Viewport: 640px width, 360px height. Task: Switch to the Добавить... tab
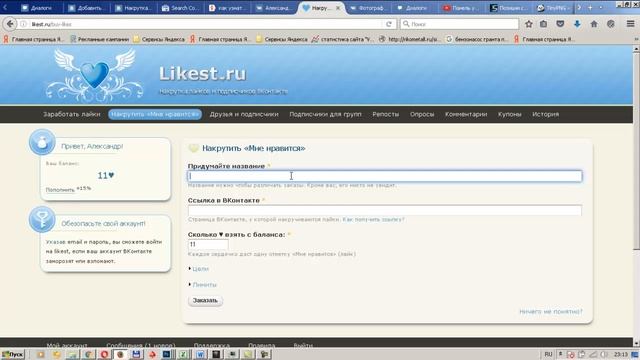(87, 8)
